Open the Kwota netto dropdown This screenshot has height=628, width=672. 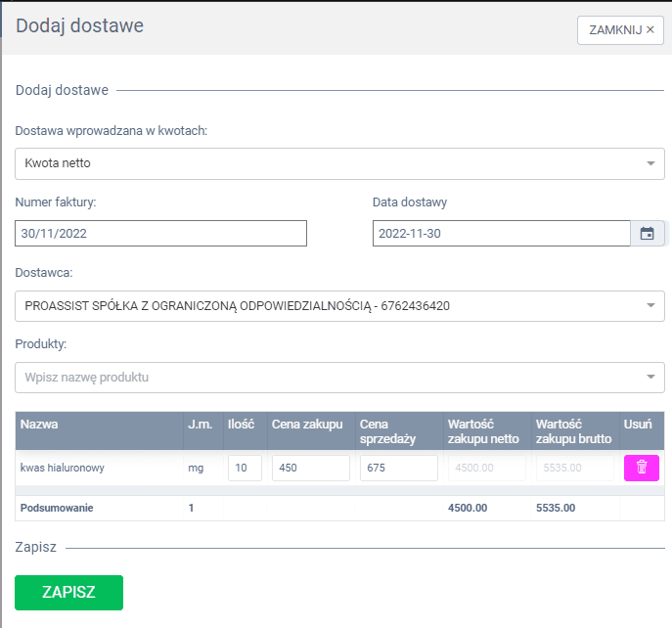339,163
